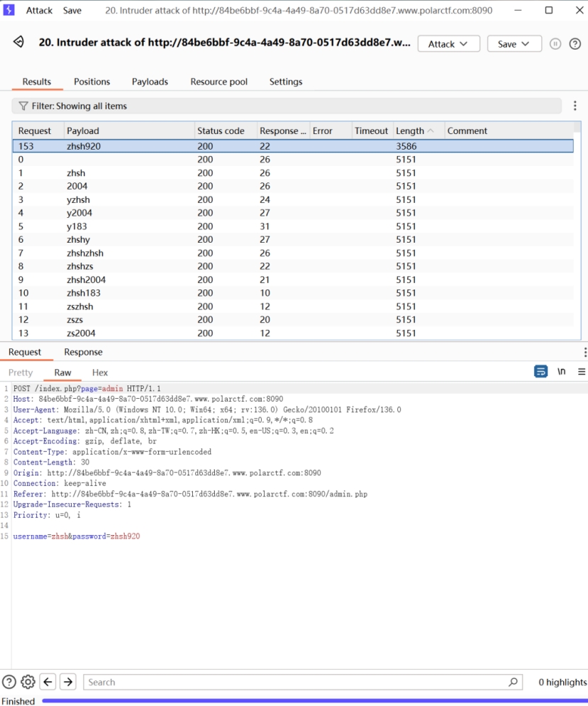Pause the attack with the pause icon

pyautogui.click(x=555, y=44)
